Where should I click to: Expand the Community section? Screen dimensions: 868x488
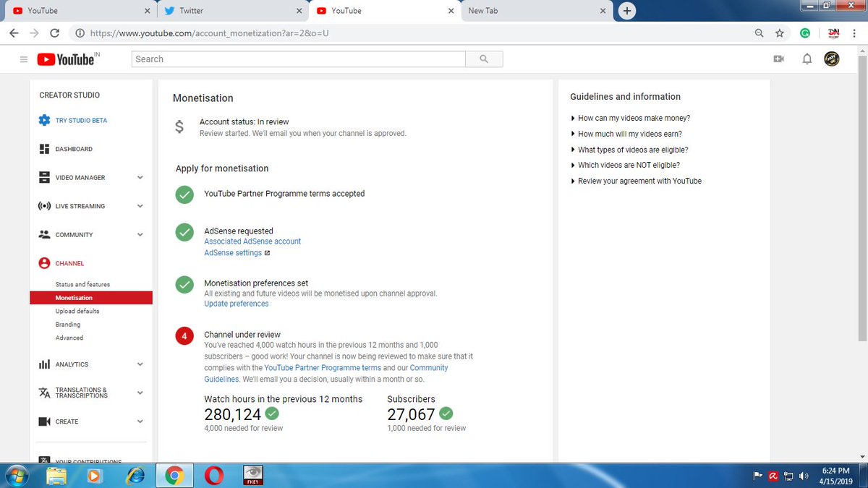(x=140, y=234)
